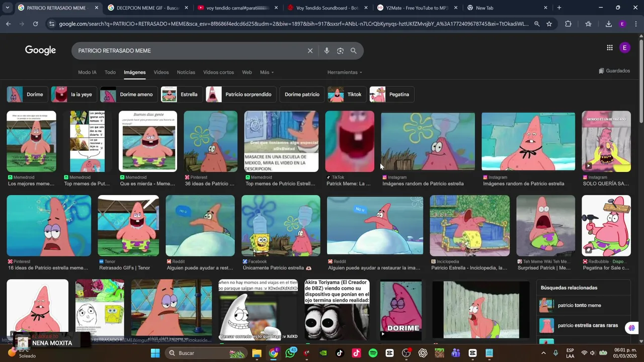Open Chrome extensions puzzle icon
The width and height of the screenshot is (644, 362).
click(568, 24)
